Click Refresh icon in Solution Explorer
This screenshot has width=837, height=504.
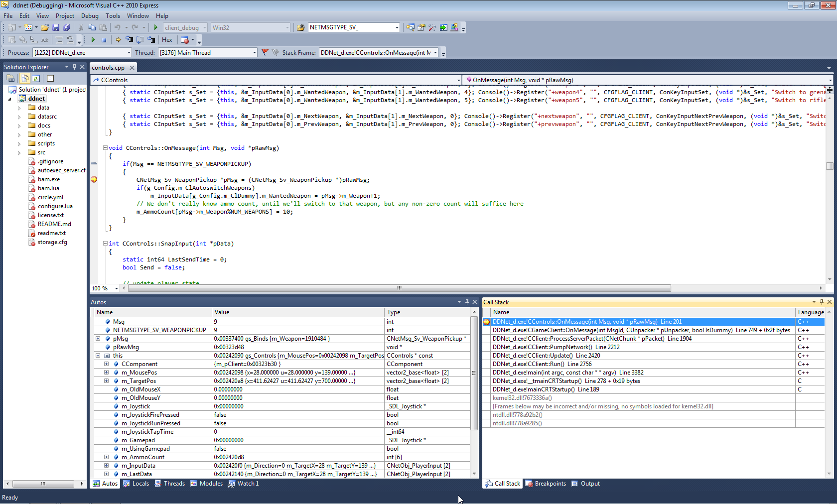click(36, 78)
